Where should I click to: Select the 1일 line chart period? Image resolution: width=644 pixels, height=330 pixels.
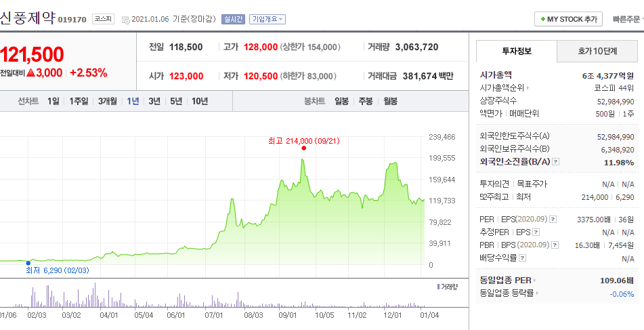coord(53,101)
